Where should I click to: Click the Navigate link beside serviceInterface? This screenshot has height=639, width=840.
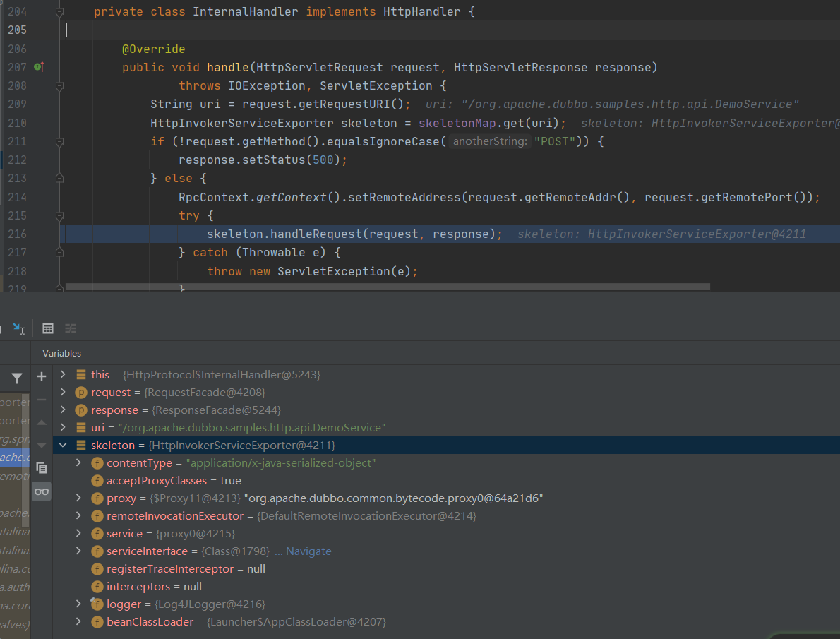click(308, 551)
